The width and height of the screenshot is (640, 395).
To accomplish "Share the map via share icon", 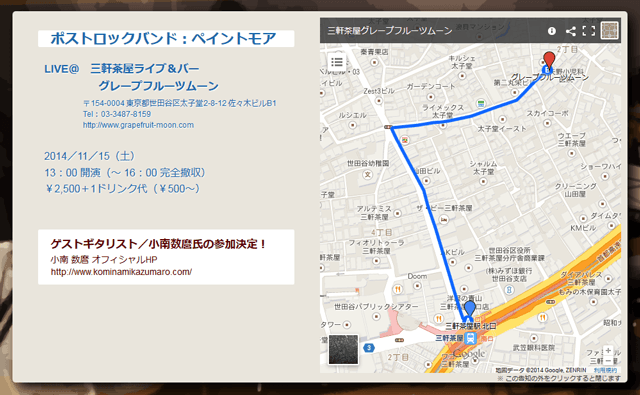I will point(571,31).
